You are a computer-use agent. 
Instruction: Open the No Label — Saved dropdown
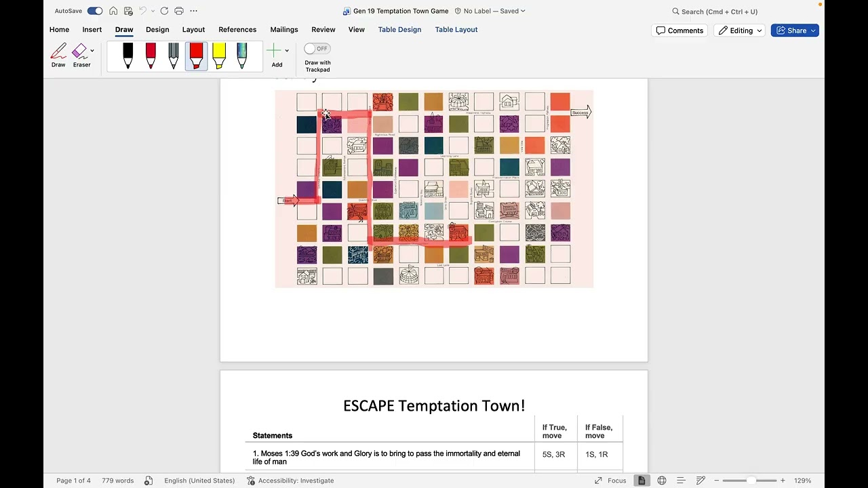click(490, 11)
